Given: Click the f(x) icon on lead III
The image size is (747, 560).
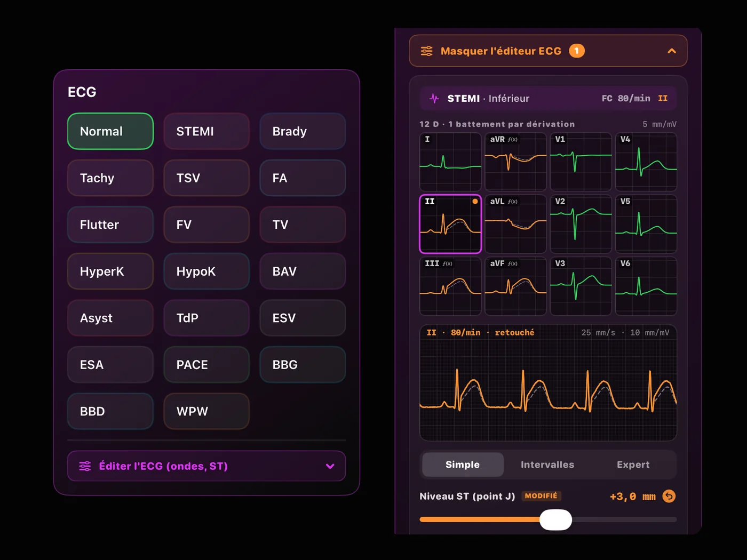Looking at the screenshot, I should tap(448, 263).
